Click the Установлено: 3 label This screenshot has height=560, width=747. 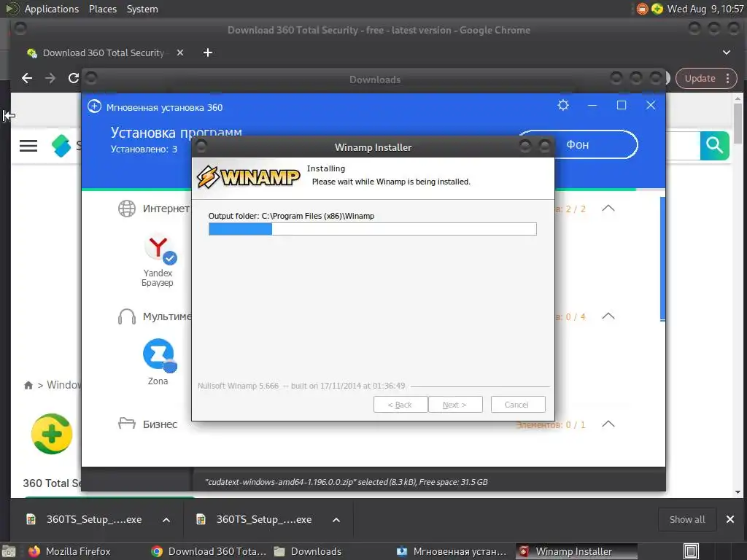click(144, 149)
